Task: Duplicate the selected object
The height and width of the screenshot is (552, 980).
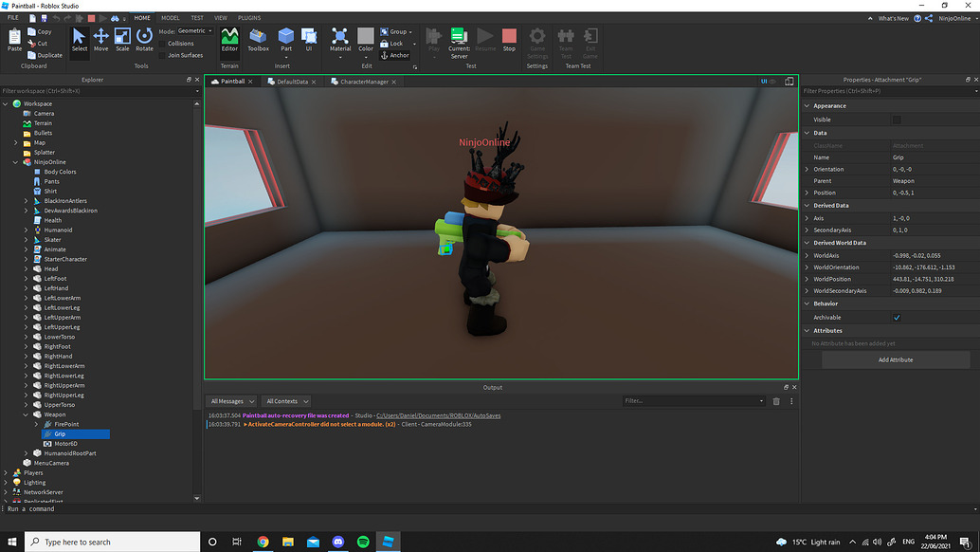Action: point(45,55)
